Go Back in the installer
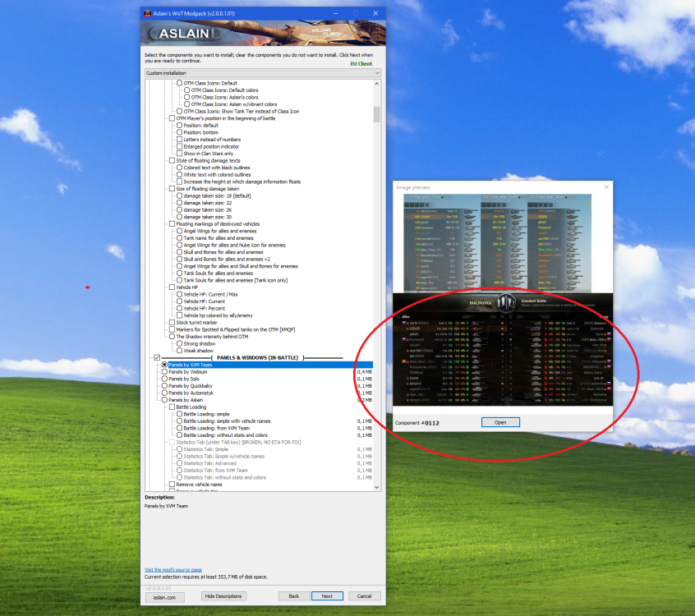Viewport: 695px width, 616px height. (294, 596)
